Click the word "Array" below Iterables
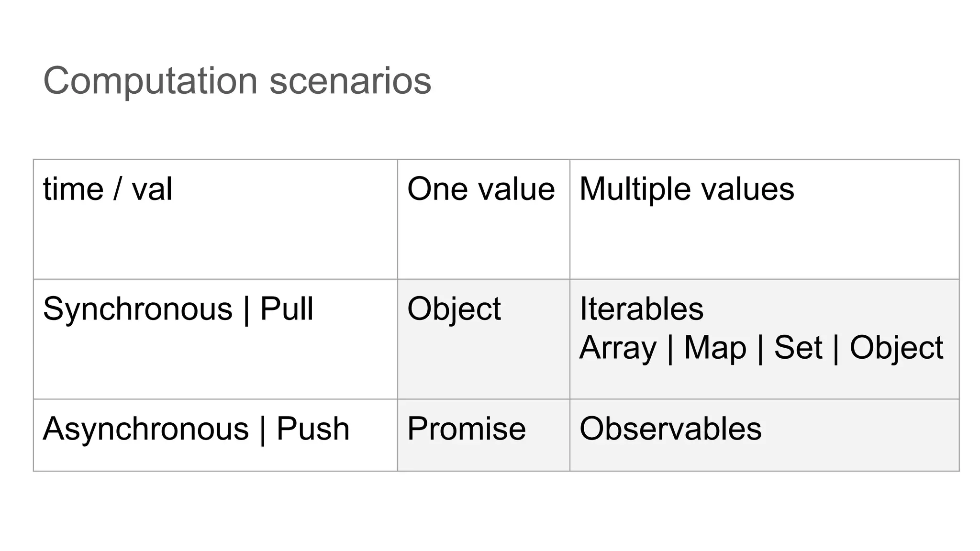This screenshot has height=551, width=980. pyautogui.click(x=618, y=348)
